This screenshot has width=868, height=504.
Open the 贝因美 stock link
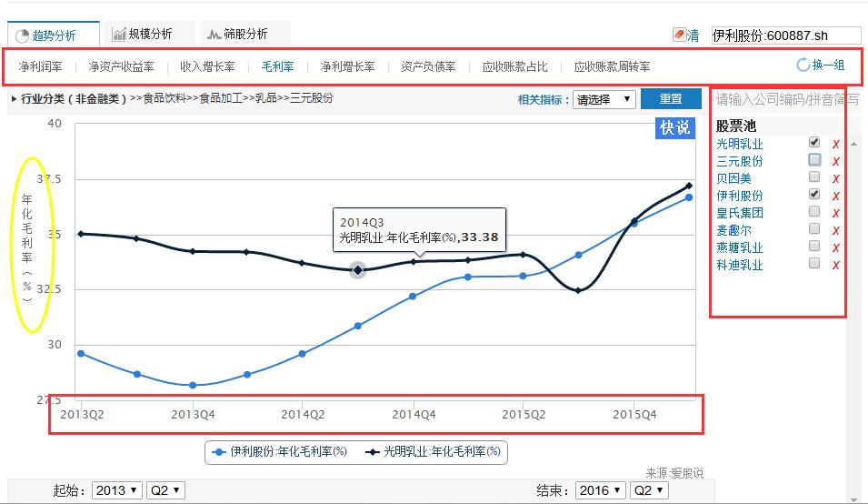(x=734, y=179)
